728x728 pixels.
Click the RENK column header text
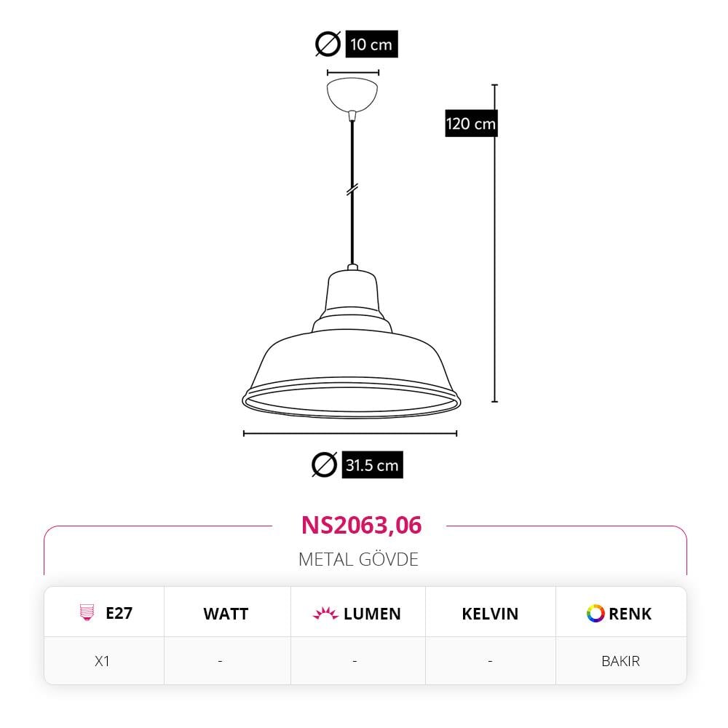(630, 614)
